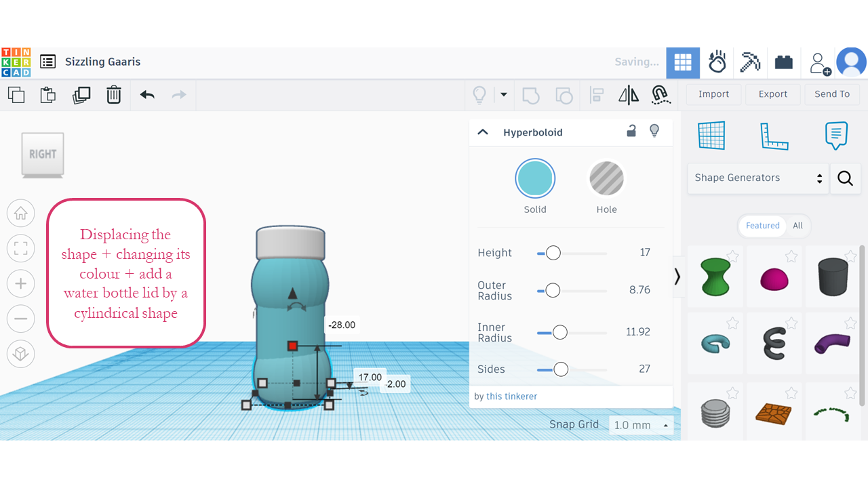Open the 'this tinkerer' link

pyautogui.click(x=511, y=396)
